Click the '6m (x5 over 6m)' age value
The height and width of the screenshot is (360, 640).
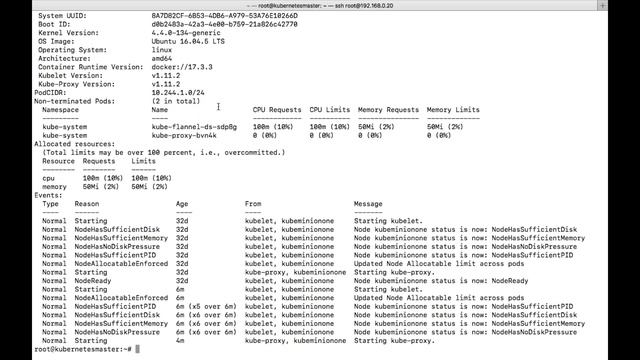click(206, 307)
